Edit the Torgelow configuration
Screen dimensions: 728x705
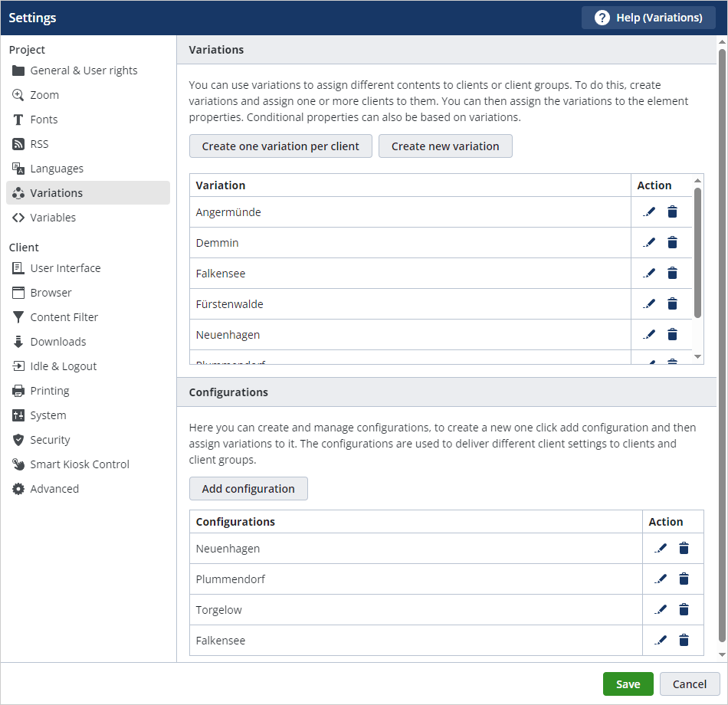tap(661, 609)
